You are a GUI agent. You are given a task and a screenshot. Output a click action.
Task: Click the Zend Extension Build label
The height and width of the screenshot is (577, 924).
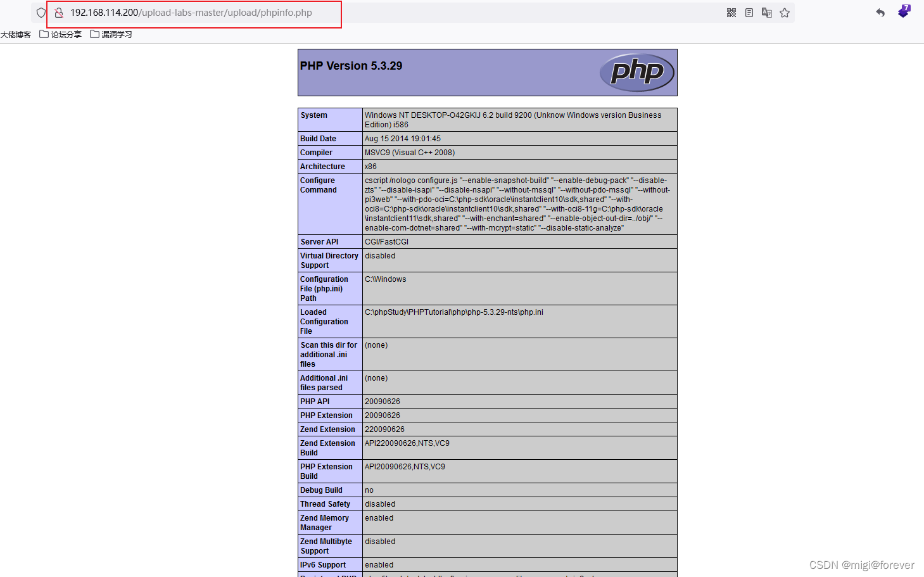click(327, 448)
